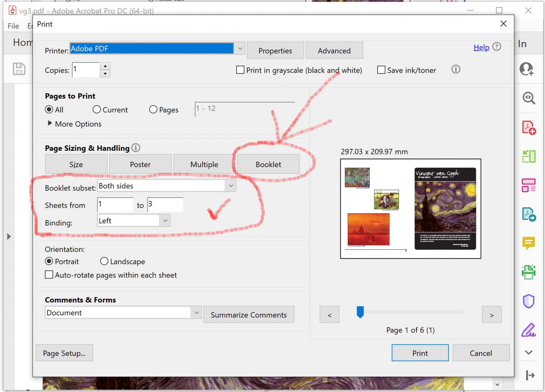Enable Print in grayscale option
Screen dimensions: 545x392
(x=240, y=70)
